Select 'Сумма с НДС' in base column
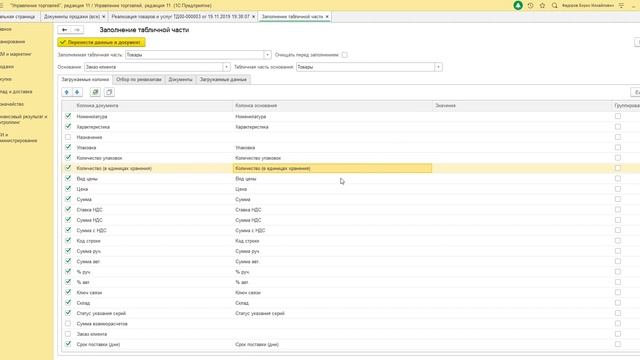Image resolution: width=640 pixels, height=360 pixels. (250, 231)
